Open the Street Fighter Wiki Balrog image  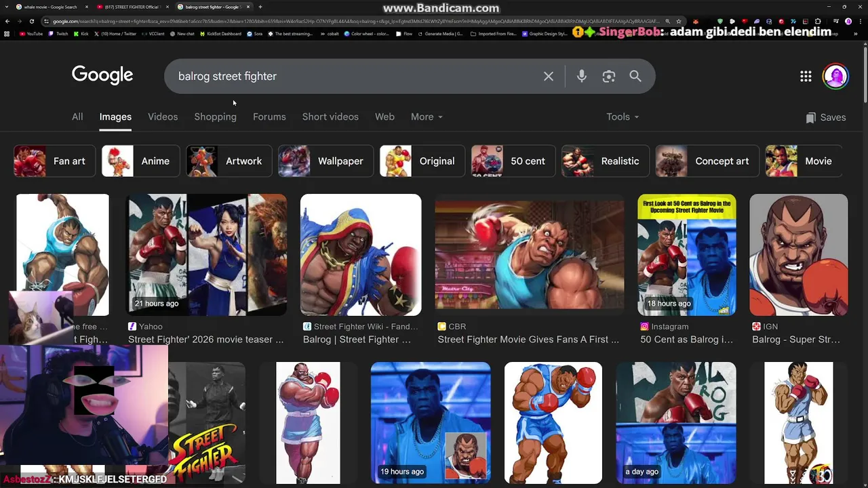tap(361, 255)
